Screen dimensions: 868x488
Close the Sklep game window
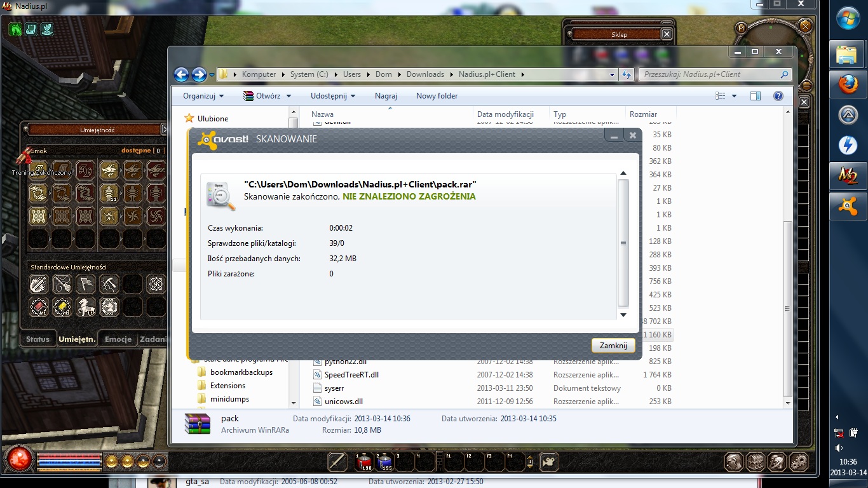(666, 34)
